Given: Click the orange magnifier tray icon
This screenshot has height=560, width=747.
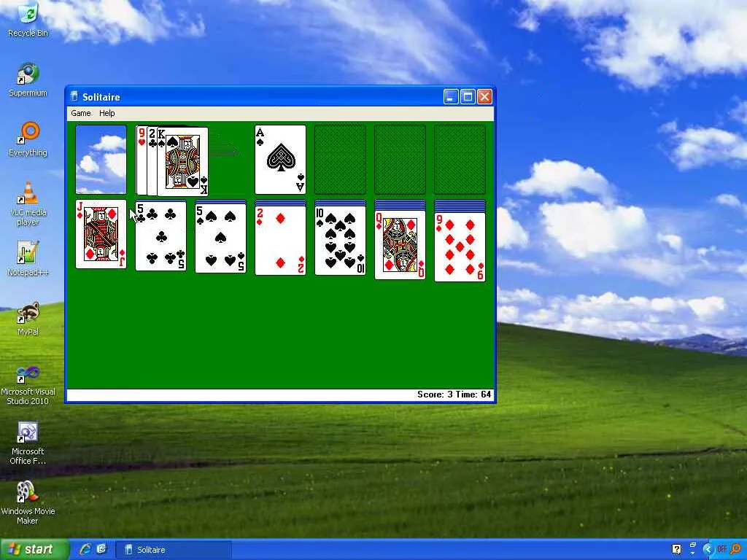Looking at the screenshot, I should click(x=736, y=550).
